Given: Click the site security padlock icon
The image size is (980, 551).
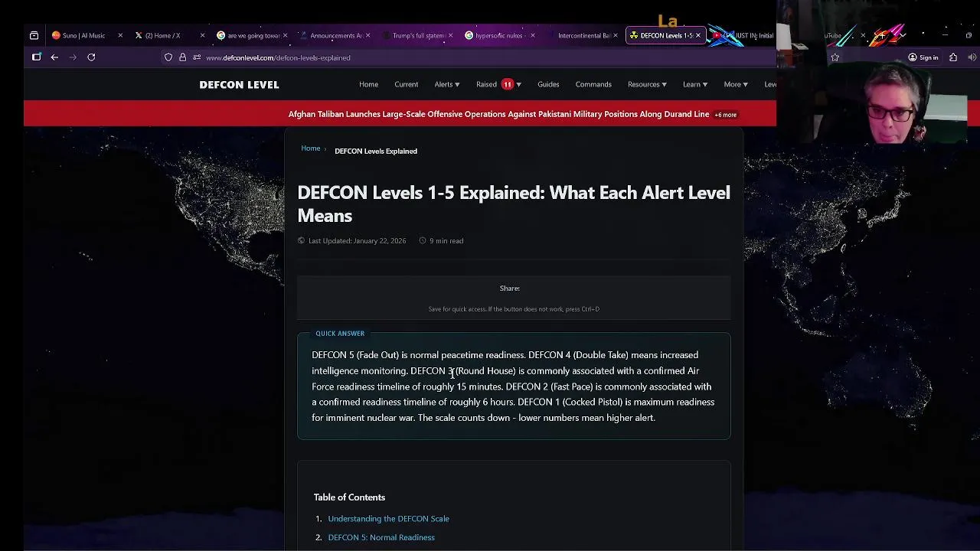Looking at the screenshot, I should (x=182, y=57).
